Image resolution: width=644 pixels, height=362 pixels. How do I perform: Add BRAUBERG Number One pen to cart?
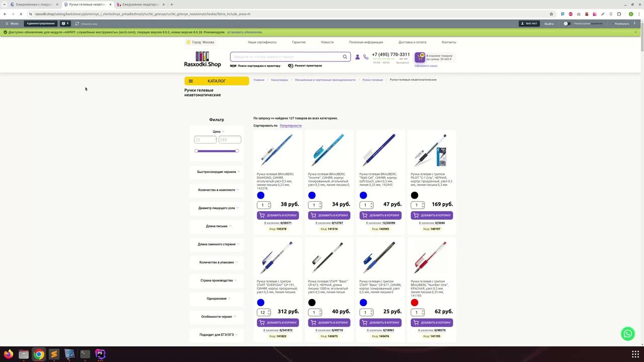point(432,322)
